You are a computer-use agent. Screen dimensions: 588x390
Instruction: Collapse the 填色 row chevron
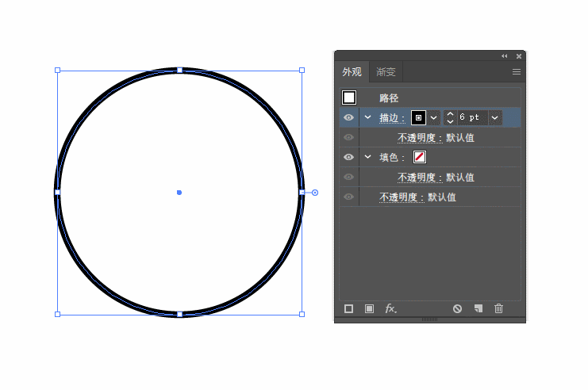click(368, 158)
